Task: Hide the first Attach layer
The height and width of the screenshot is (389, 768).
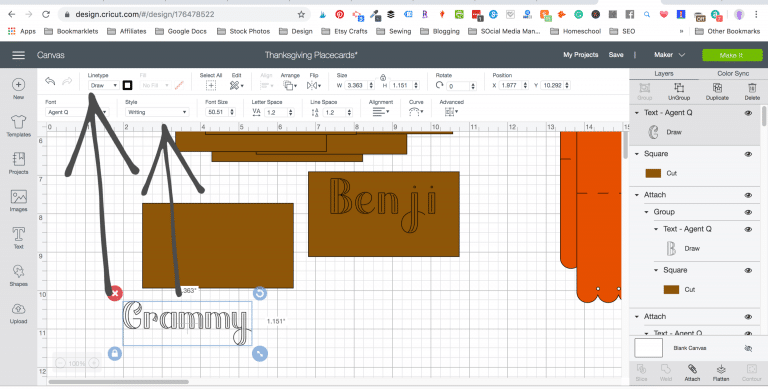Action: [x=748, y=195]
